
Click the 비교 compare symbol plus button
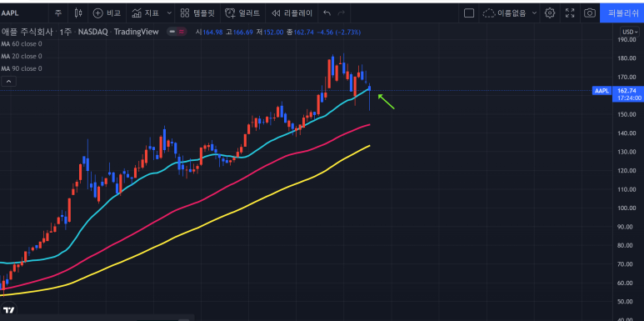click(107, 13)
